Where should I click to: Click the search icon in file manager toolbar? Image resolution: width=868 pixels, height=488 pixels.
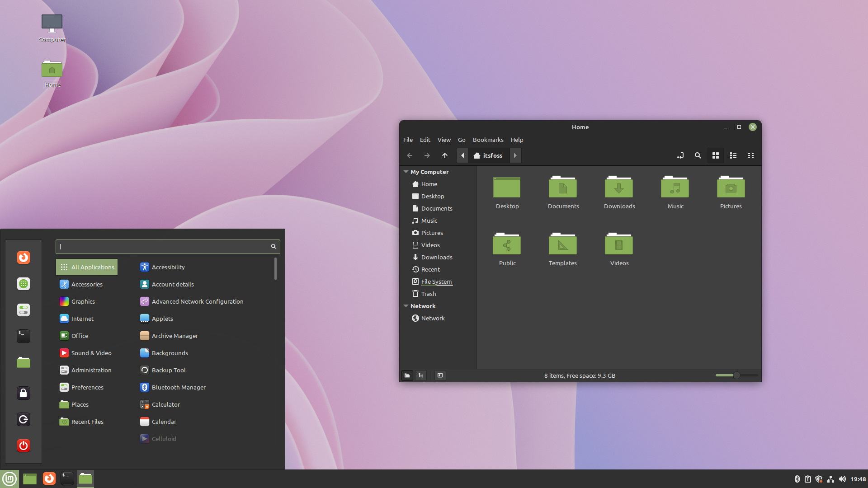[698, 155]
